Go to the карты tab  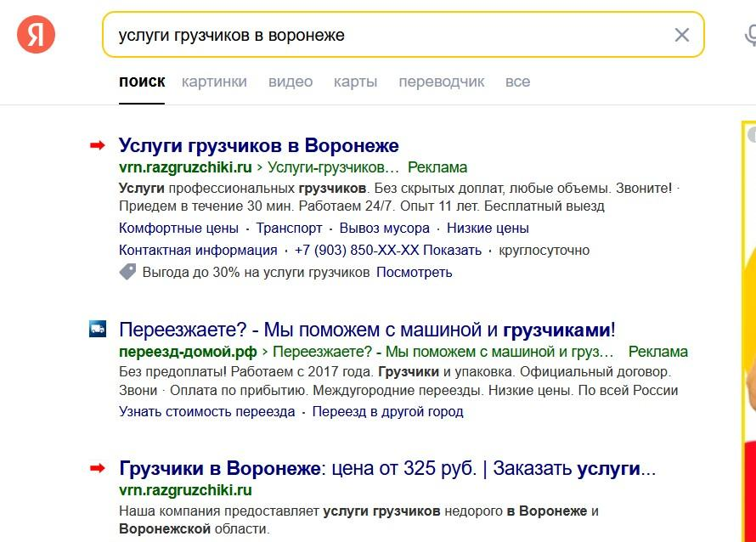click(355, 82)
